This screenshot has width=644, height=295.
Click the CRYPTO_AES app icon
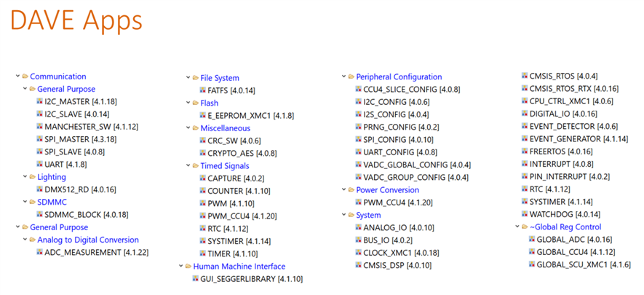[202, 153]
